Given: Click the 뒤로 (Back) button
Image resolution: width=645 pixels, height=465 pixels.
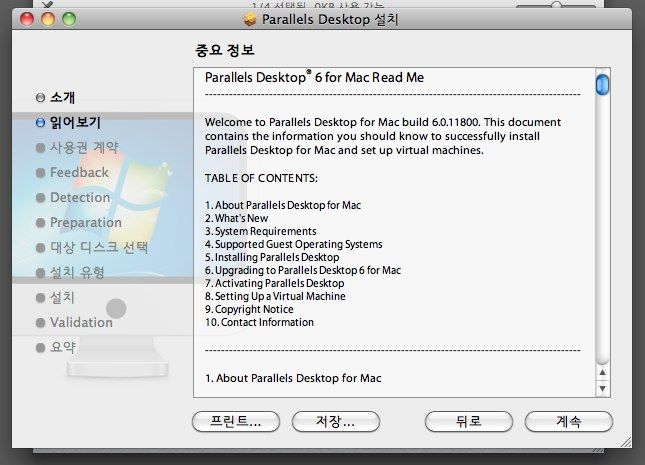Looking at the screenshot, I should [469, 421].
